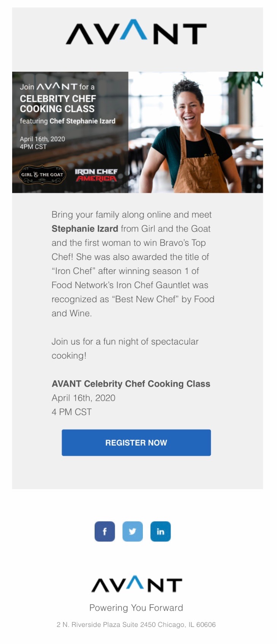Image resolution: width=277 pixels, height=644 pixels.
Task: Click the Girl & the Goat badge
Action: (x=42, y=175)
